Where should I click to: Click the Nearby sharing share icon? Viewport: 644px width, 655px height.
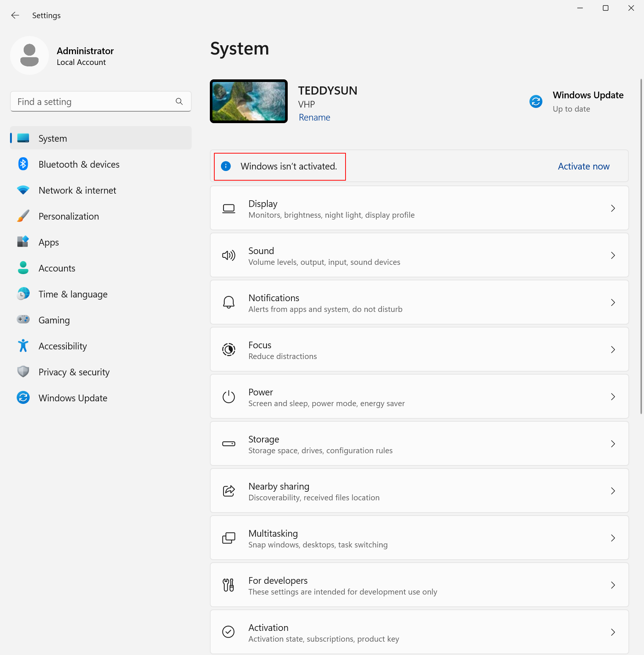(229, 491)
